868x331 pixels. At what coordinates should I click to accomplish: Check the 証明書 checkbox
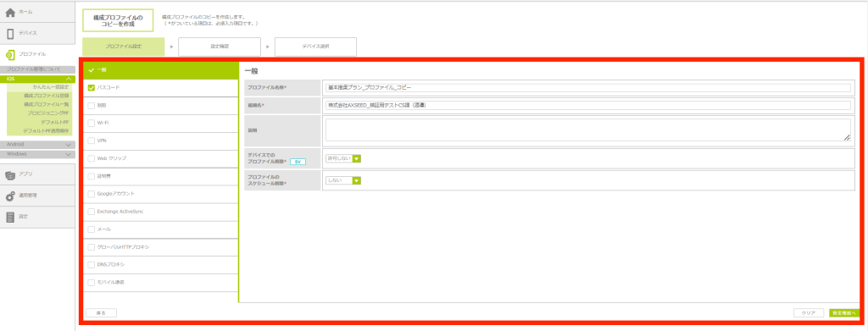coord(92,176)
